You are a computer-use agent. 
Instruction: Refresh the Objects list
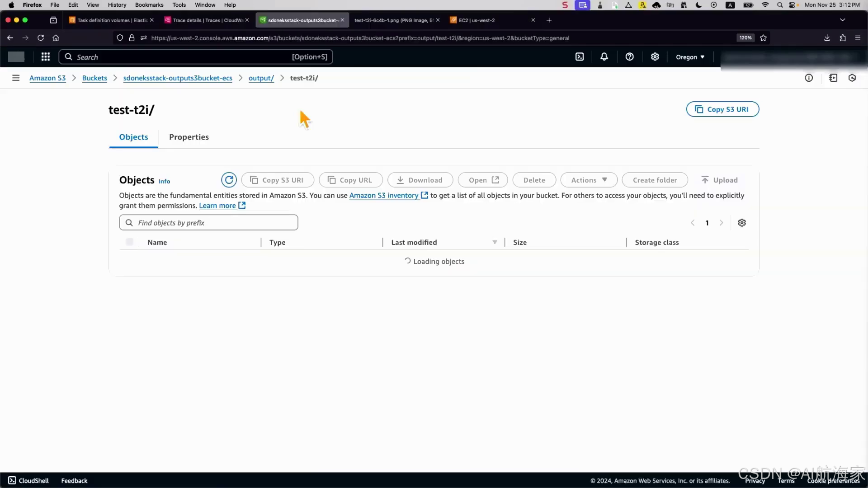click(229, 180)
